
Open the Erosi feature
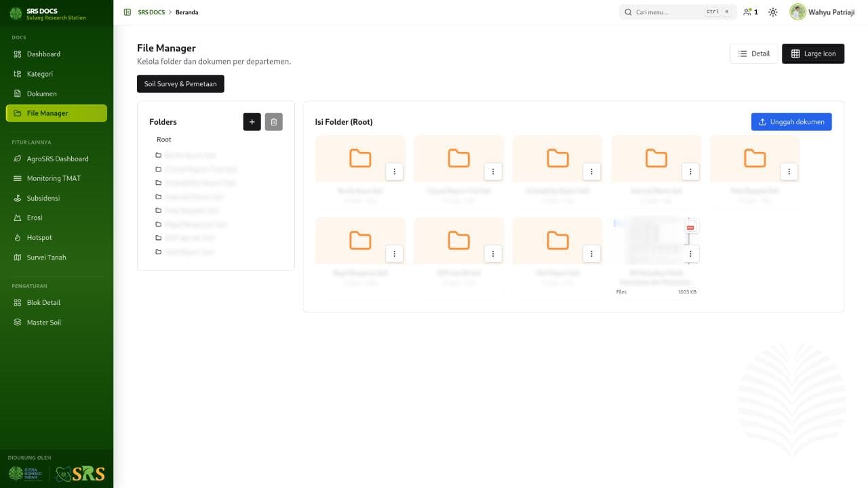coord(56,218)
